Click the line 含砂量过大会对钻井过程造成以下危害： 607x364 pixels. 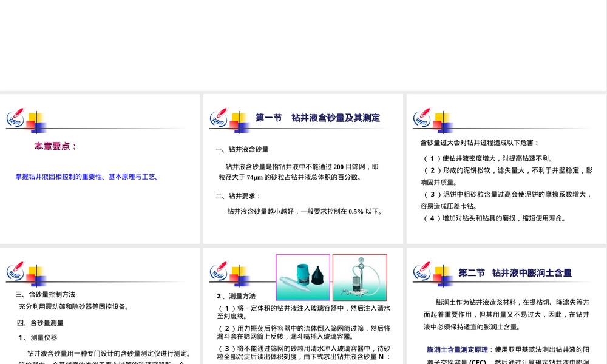pos(480,143)
